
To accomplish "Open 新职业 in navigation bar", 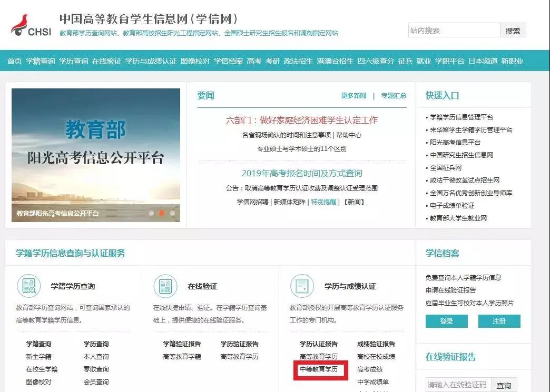I will (512, 61).
